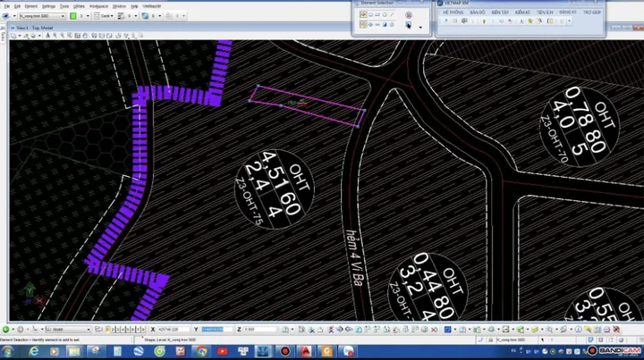The height and width of the screenshot is (360, 644).
Task: Open the BẢN ĐỒ menu in VIETMAP window
Action: click(x=478, y=13)
